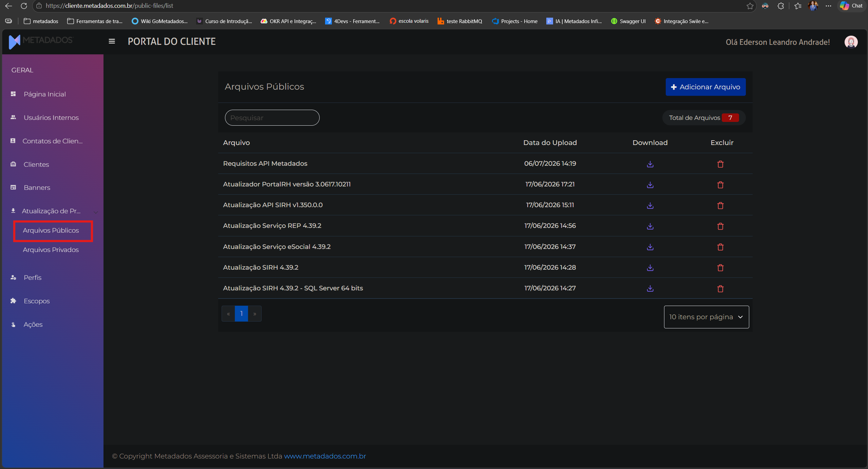Click the Arquivo column header

pos(236,143)
